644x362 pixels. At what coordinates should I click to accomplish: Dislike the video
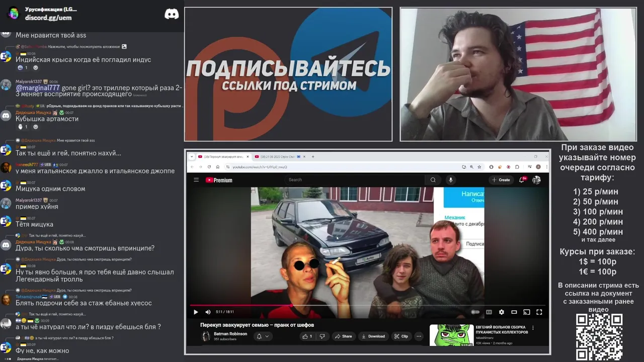tap(323, 336)
